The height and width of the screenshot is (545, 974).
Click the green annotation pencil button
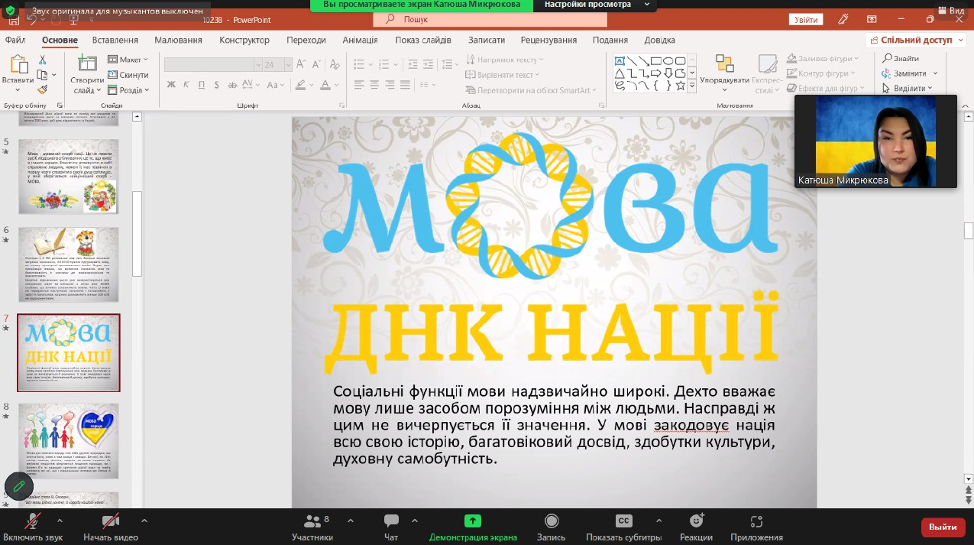click(18, 486)
